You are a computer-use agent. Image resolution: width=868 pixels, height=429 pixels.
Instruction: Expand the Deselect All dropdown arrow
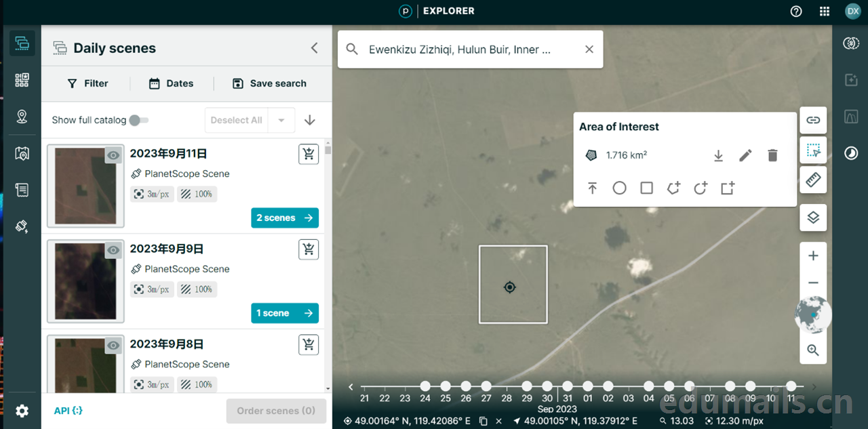point(281,120)
